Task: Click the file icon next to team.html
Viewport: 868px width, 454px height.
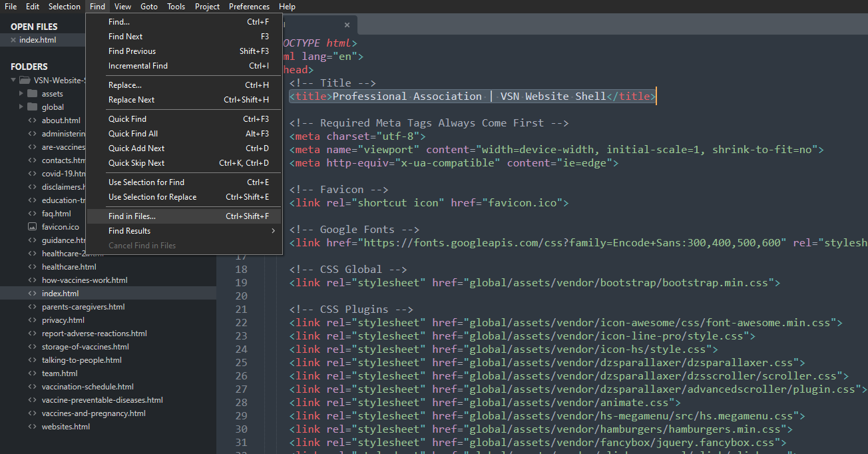Action: coord(32,373)
